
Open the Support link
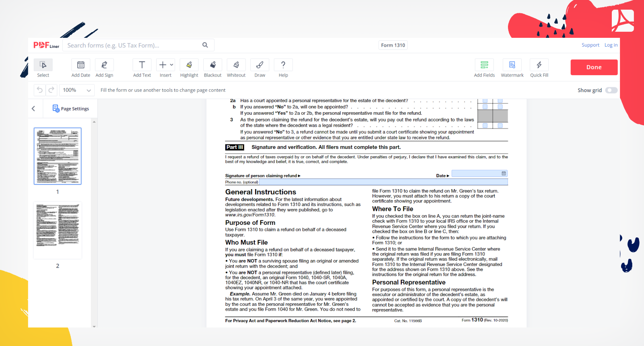coord(590,45)
